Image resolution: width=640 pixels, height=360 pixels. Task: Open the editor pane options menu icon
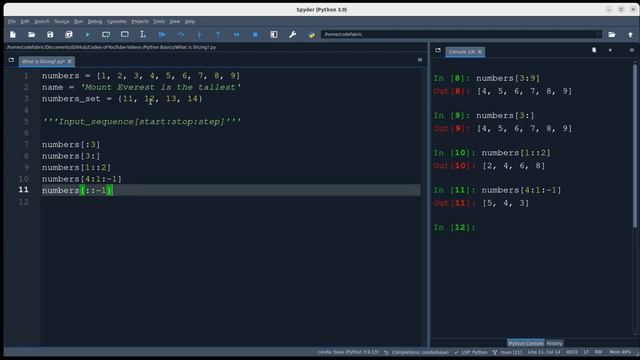tap(420, 60)
